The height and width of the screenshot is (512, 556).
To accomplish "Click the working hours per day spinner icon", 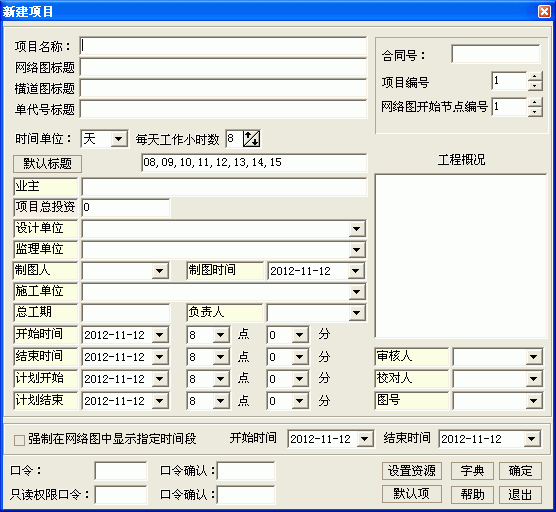I will click(251, 139).
